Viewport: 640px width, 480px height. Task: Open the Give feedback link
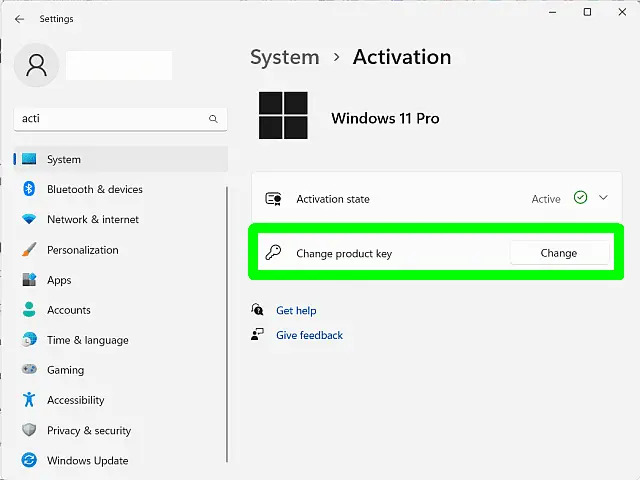(309, 335)
